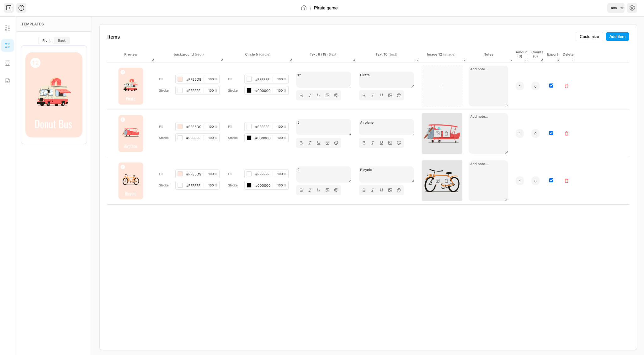Edit background fill hex #FFE5D9 in Airplane row
Image resolution: width=644 pixels, height=355 pixels.
coord(194,127)
